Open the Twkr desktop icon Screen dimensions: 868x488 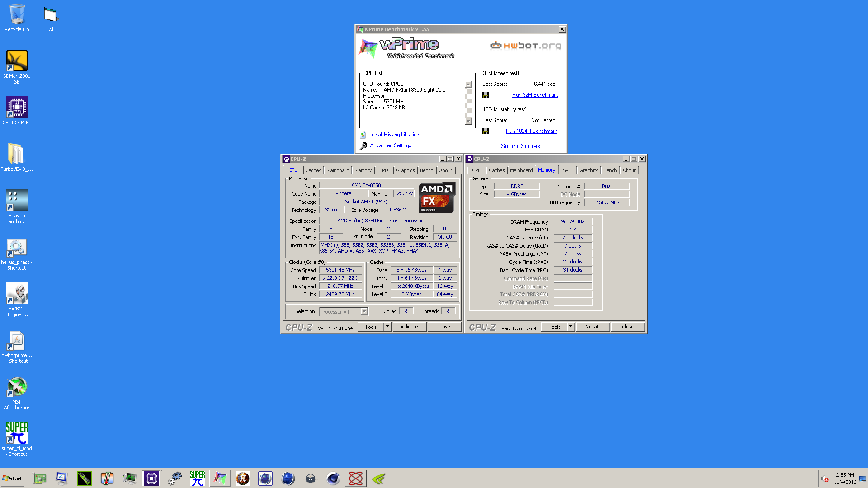click(x=51, y=18)
